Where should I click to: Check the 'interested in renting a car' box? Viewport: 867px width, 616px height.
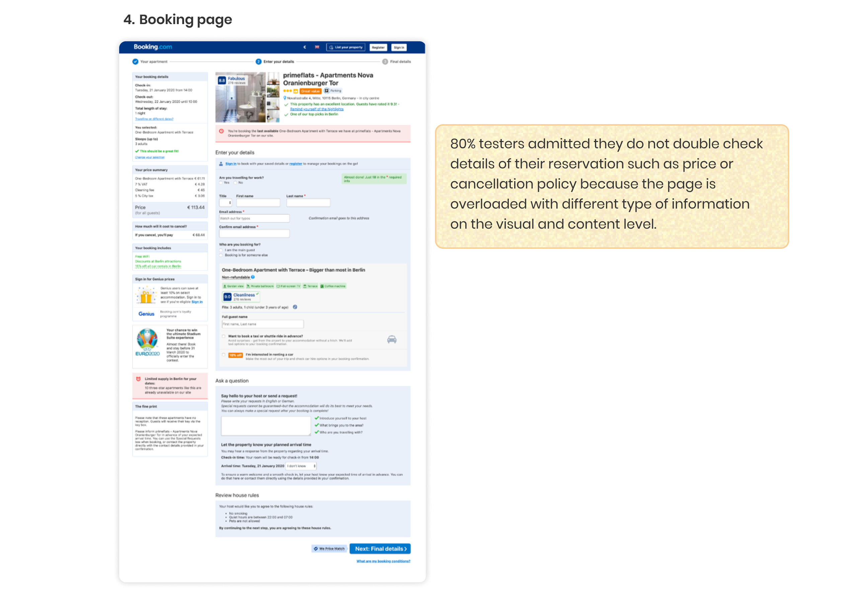click(223, 355)
